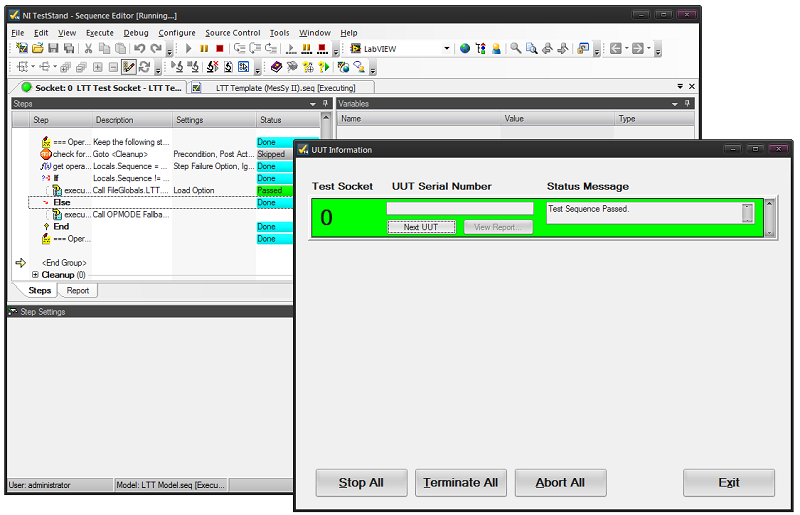Undo with the curved arrow icon
800x515 pixels.
tap(139, 48)
